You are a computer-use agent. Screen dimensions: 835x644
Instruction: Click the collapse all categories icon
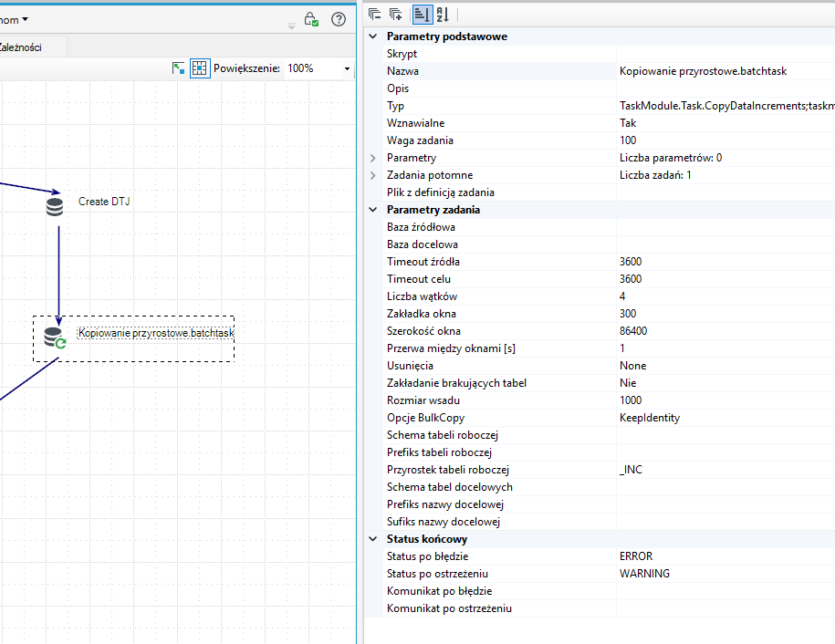(374, 15)
